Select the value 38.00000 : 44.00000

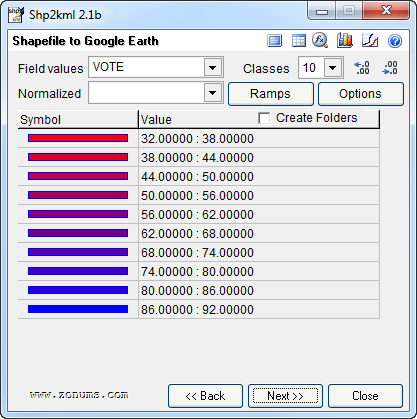[197, 158]
